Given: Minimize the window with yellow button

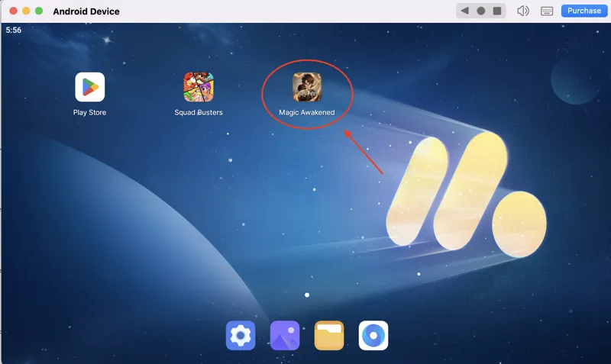Looking at the screenshot, I should click(25, 11).
